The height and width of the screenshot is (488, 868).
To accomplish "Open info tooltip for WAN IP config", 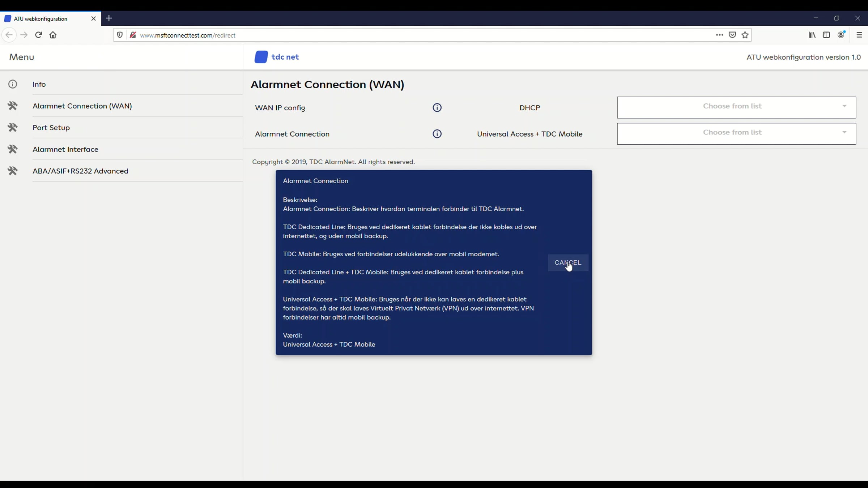I will pyautogui.click(x=437, y=108).
